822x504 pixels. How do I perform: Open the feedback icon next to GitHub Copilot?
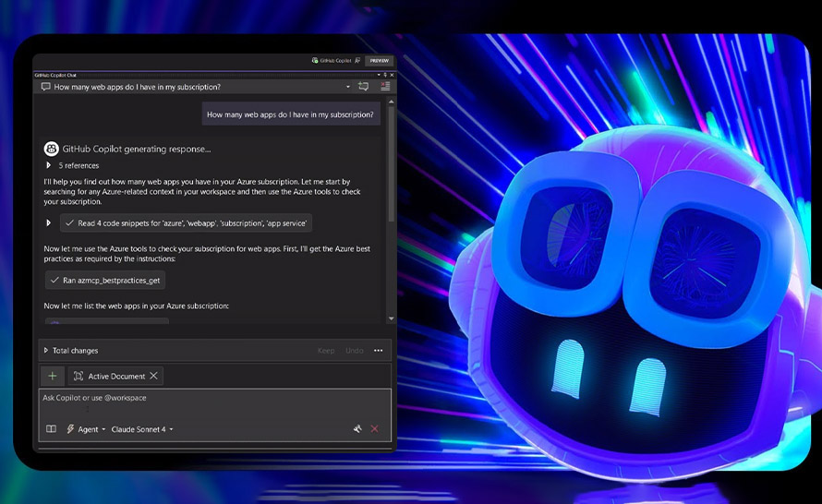pyautogui.click(x=357, y=61)
